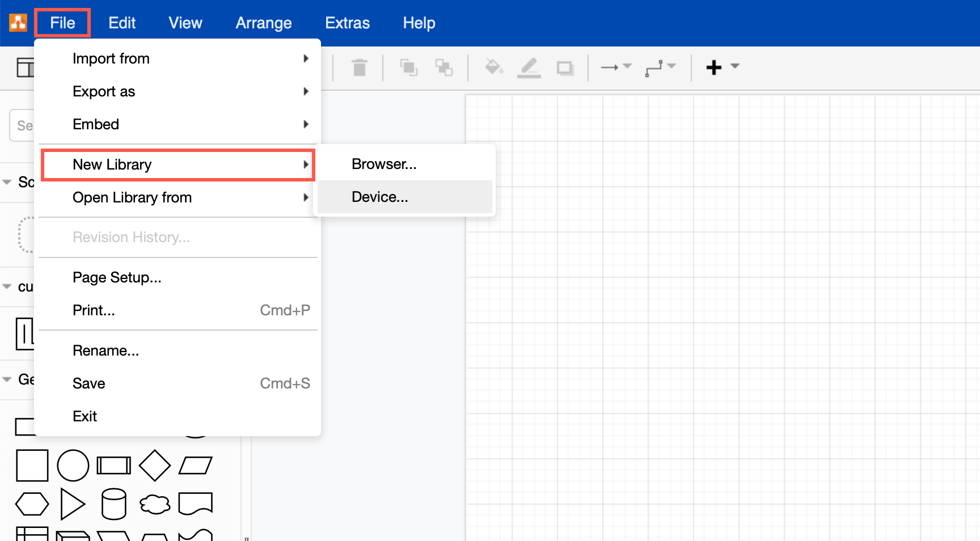Click the Save menu entry
Image resolution: width=980 pixels, height=541 pixels.
coord(88,383)
